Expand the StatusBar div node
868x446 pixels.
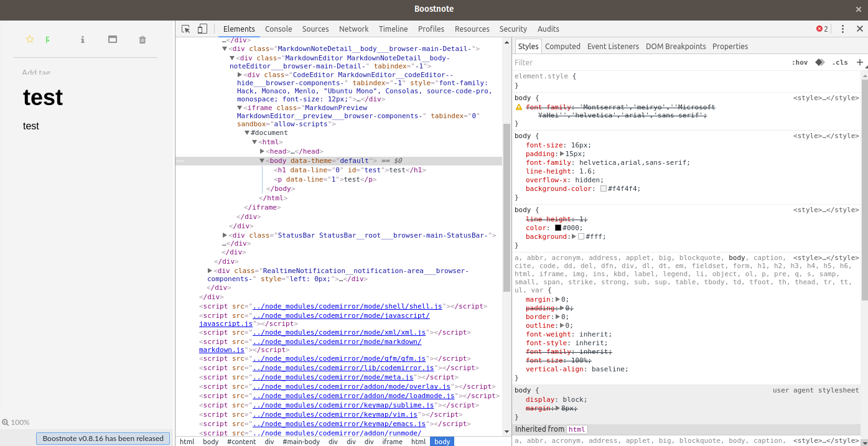click(225, 235)
